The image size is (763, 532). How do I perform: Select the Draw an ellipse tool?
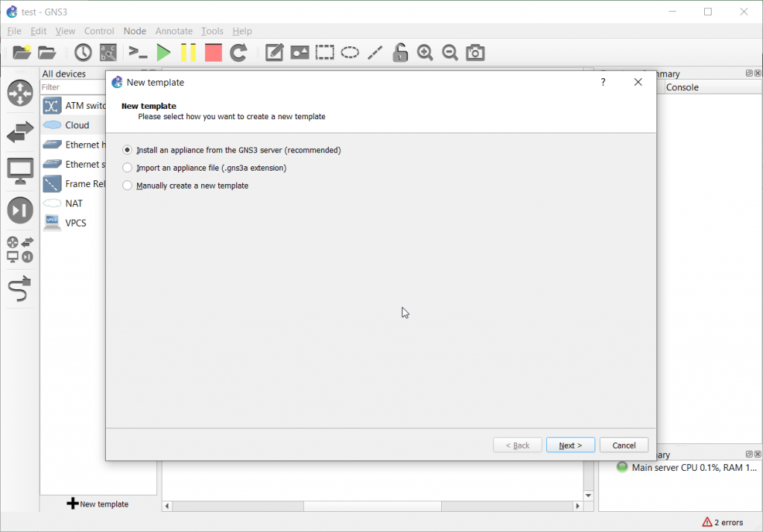[x=350, y=52]
